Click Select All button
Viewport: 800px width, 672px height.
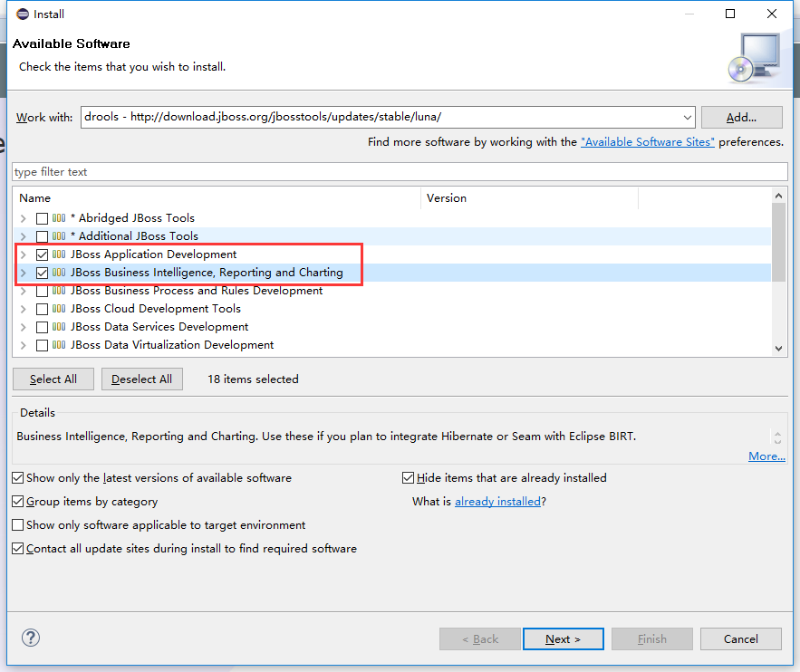pos(53,379)
